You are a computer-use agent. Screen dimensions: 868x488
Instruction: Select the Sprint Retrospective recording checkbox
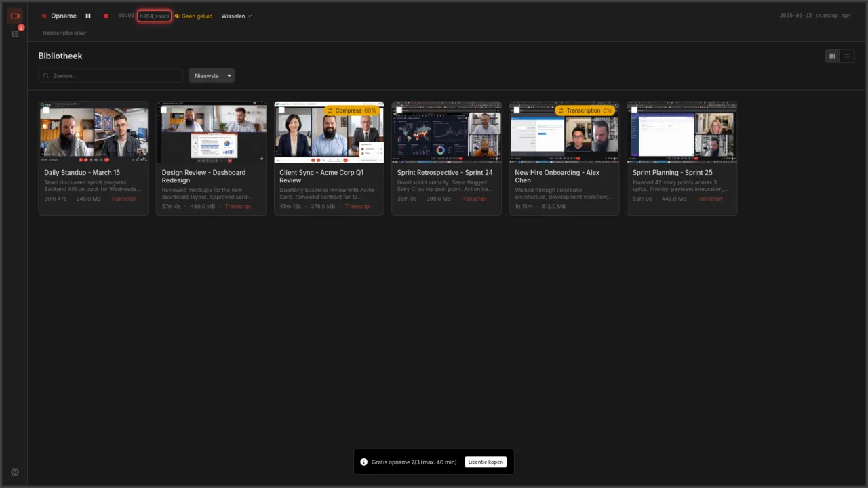(x=399, y=109)
